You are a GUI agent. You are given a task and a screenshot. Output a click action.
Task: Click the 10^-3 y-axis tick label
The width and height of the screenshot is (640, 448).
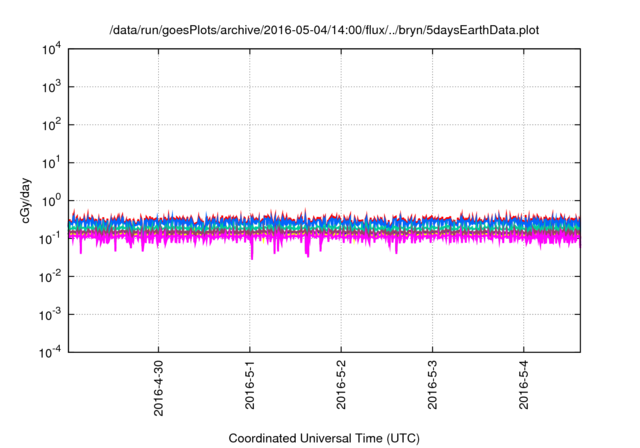pos(51,315)
